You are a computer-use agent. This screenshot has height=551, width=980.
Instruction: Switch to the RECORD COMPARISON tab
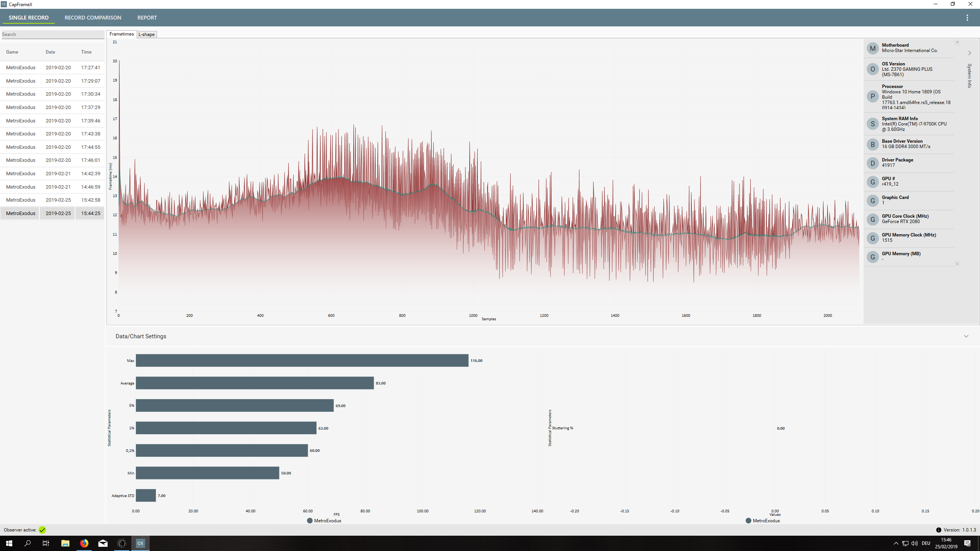tap(93, 17)
